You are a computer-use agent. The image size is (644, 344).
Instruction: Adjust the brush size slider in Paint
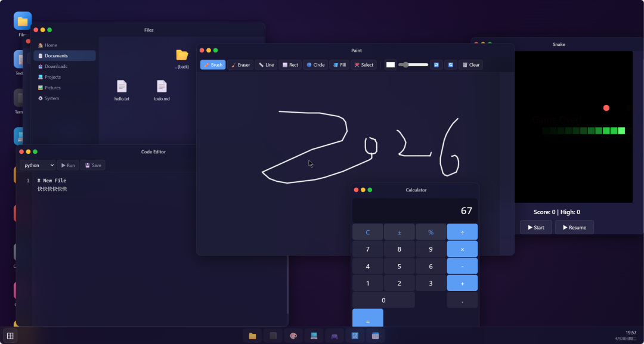413,65
